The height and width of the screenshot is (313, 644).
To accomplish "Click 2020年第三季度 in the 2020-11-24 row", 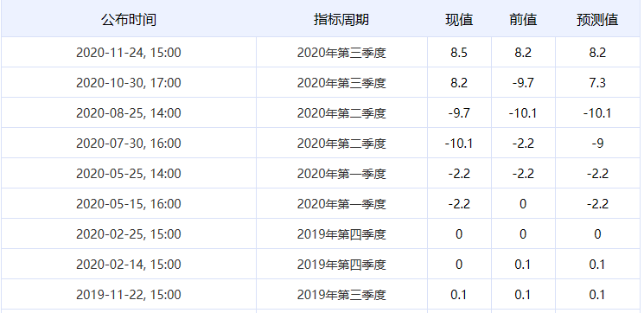I will pyautogui.click(x=341, y=53).
